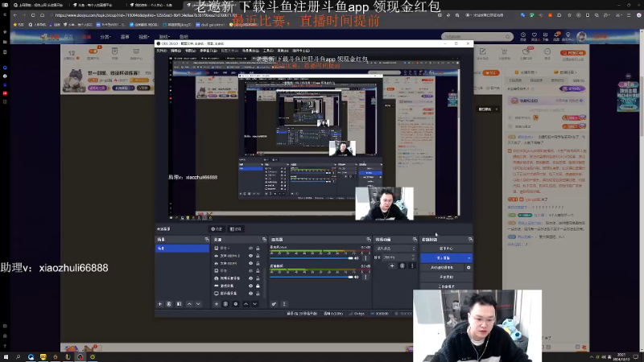Viewport: 644px width, 362px height.
Task: Toggle visibility of game capture source
Action: click(x=250, y=286)
